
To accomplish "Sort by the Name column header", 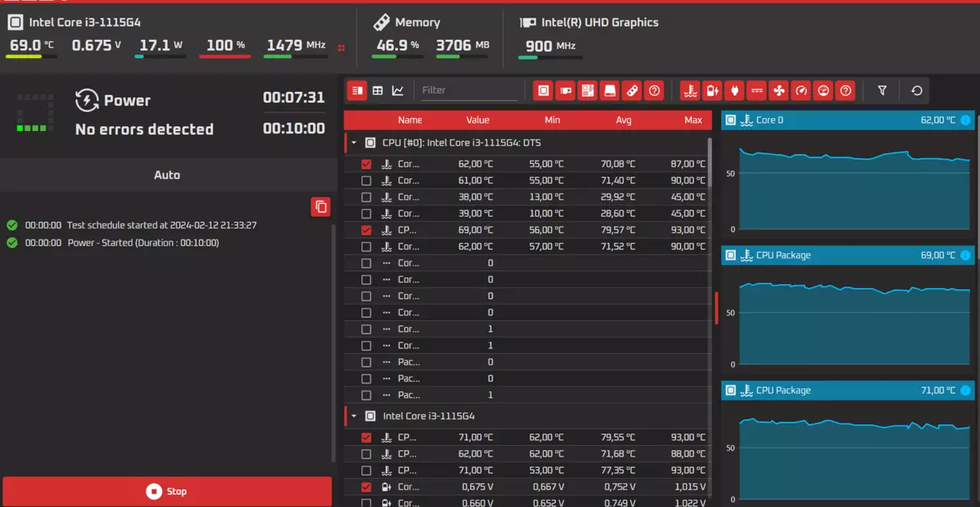I will click(410, 120).
